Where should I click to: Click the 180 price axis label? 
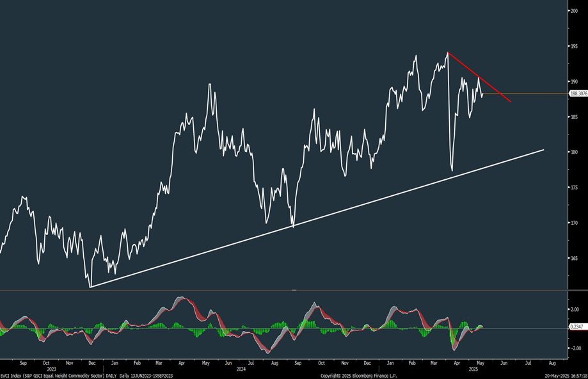point(573,152)
